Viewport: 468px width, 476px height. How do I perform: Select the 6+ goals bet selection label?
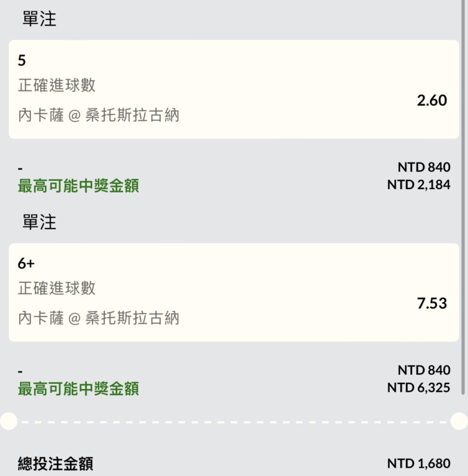26,263
